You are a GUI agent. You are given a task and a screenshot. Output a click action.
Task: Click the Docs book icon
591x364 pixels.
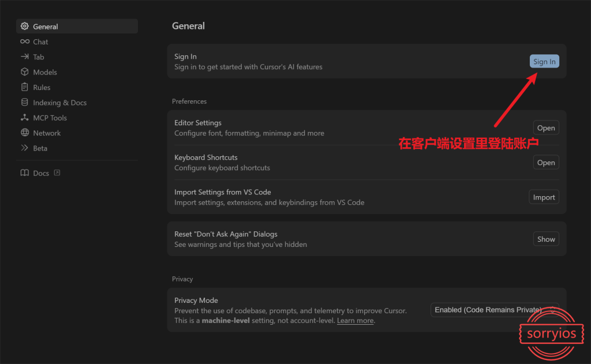click(x=24, y=172)
